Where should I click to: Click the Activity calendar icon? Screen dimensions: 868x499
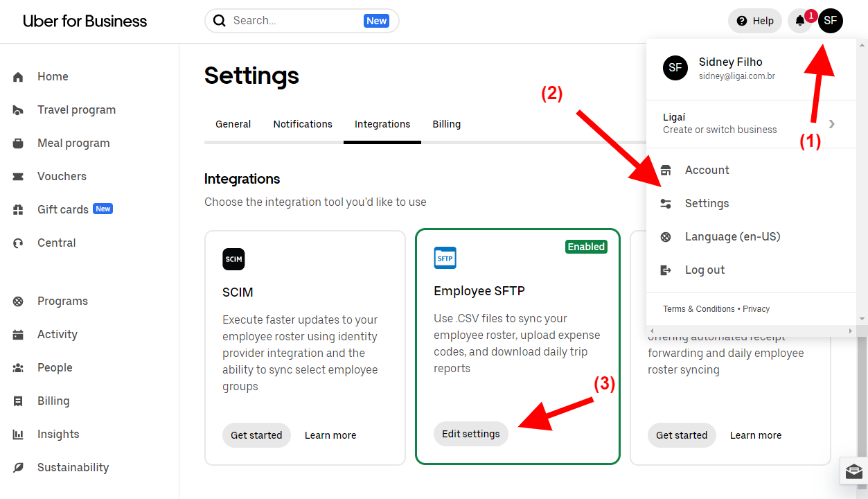tap(18, 335)
